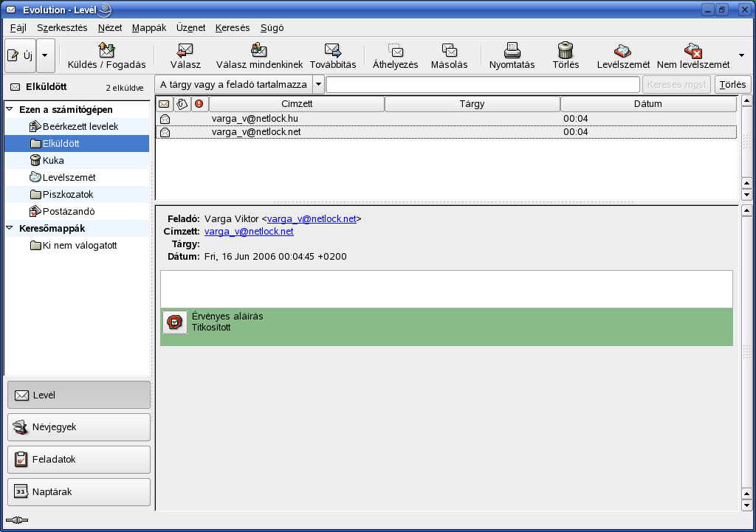Click the Keresés most button
Viewport: 756px width, 532px height.
(x=676, y=85)
